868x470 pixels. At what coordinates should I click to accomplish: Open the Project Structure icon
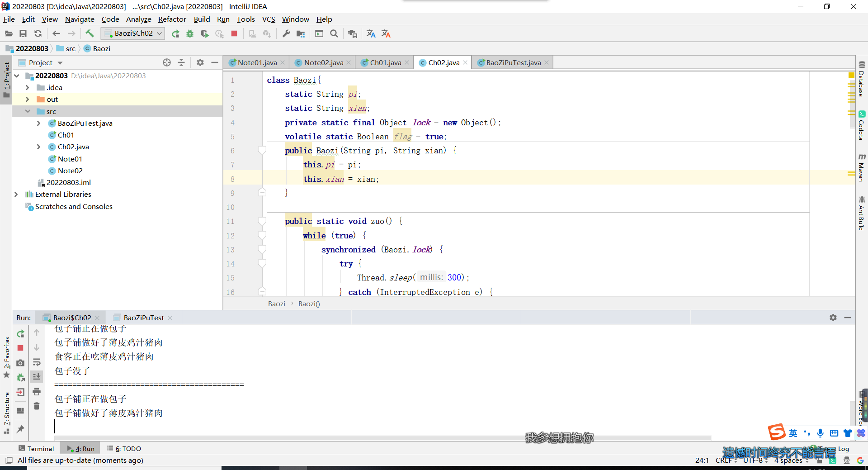click(x=301, y=33)
